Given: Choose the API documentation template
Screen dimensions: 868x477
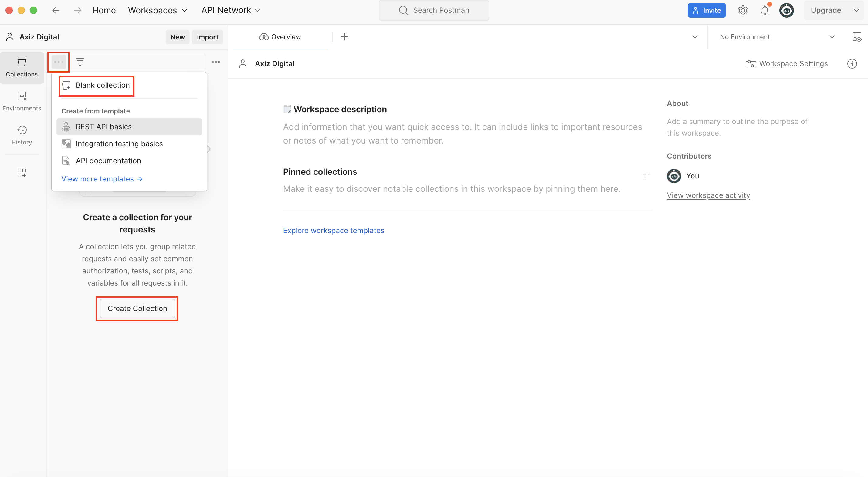Looking at the screenshot, I should (129, 161).
